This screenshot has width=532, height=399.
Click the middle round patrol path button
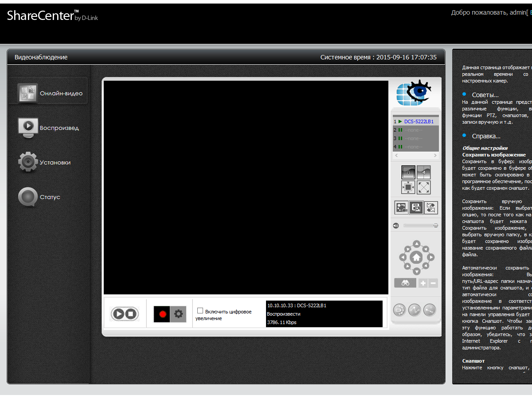tap(415, 309)
